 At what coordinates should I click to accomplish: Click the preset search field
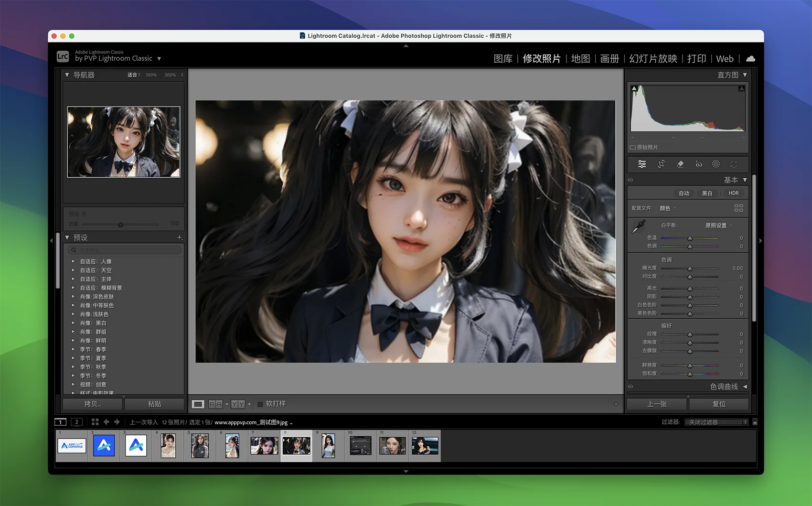point(125,250)
